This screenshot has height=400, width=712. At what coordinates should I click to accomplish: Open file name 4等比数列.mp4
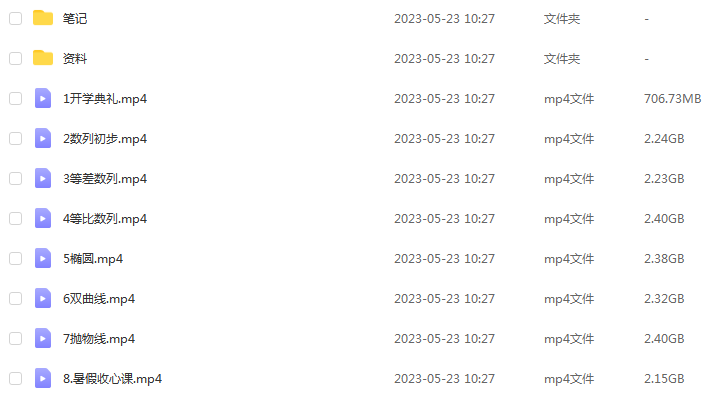point(105,219)
